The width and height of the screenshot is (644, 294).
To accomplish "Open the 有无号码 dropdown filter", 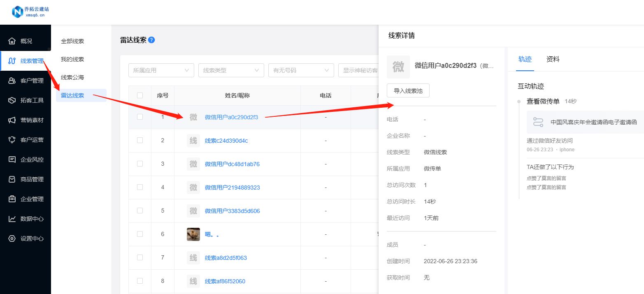I will tap(301, 70).
